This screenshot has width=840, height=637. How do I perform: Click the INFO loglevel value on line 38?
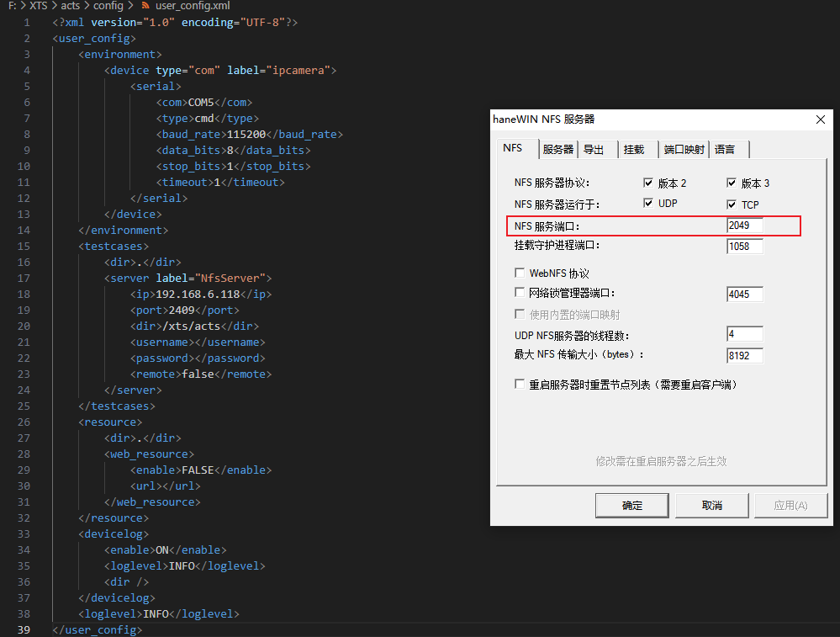(x=156, y=613)
